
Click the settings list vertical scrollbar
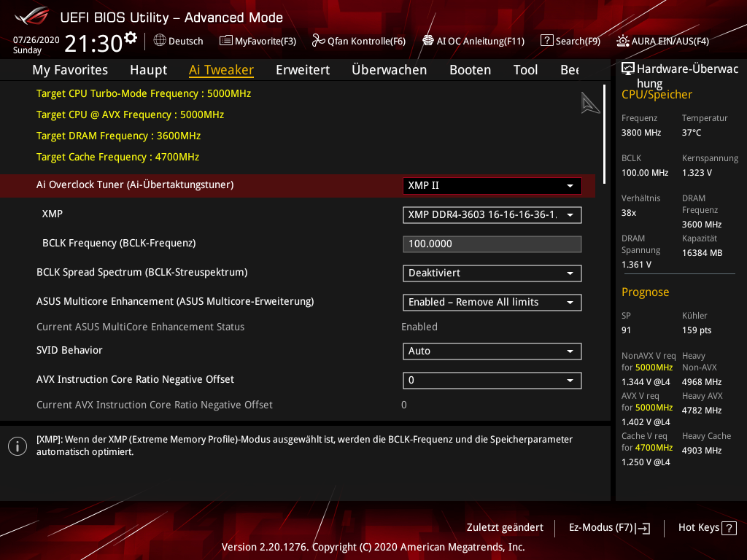(x=605, y=134)
